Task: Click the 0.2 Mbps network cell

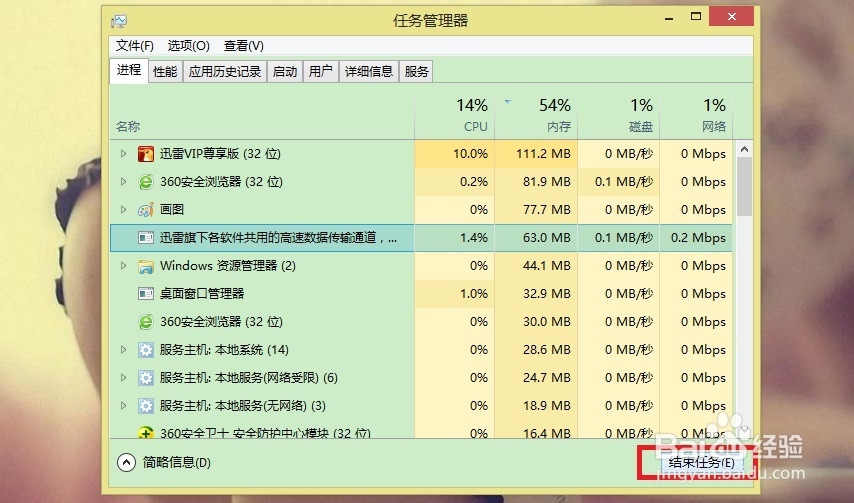Action: [x=696, y=238]
